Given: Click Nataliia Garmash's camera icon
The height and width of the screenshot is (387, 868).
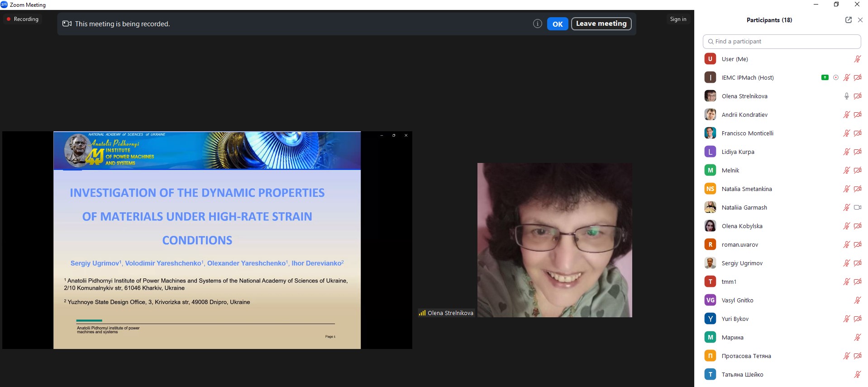Looking at the screenshot, I should click(857, 207).
